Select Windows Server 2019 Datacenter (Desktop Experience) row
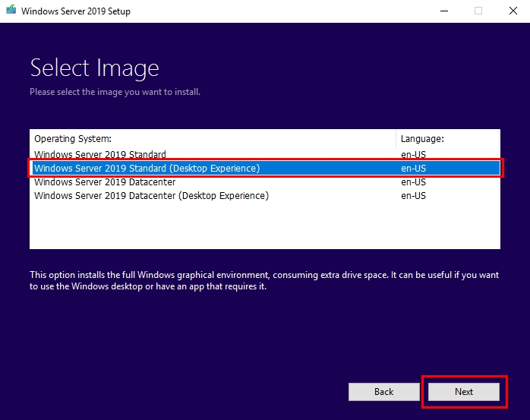This screenshot has height=420, width=530. coord(265,195)
